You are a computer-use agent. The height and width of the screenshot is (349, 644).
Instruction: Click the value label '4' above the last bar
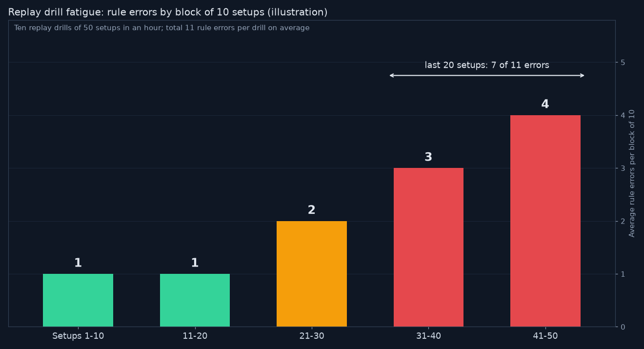pyautogui.click(x=545, y=104)
